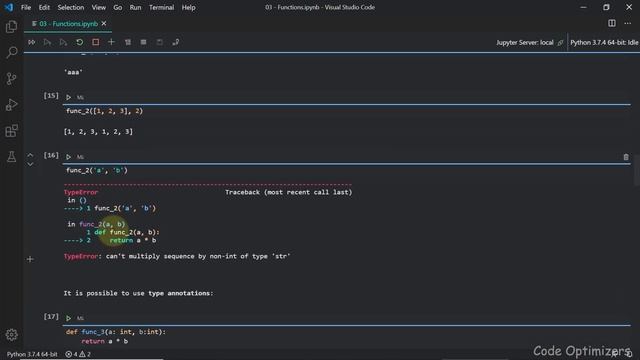
Task: Add cell below cell 16 using plus
Action: tap(30, 259)
